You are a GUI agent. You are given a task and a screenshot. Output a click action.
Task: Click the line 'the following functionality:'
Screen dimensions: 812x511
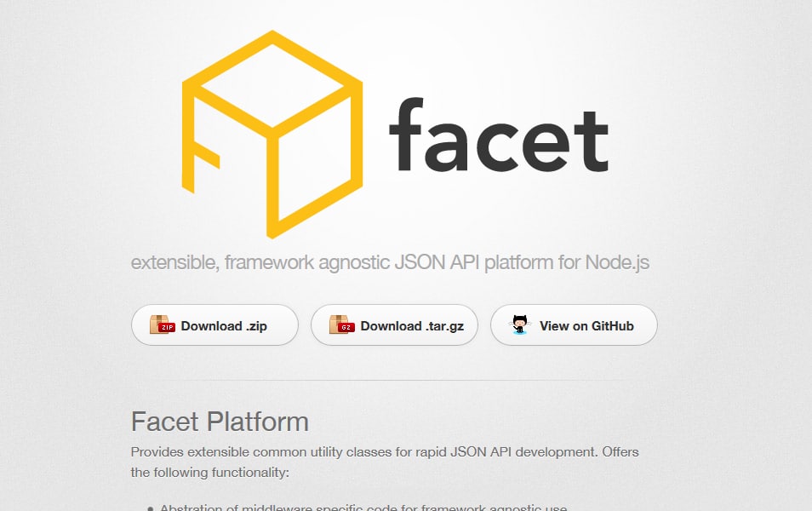point(209,472)
